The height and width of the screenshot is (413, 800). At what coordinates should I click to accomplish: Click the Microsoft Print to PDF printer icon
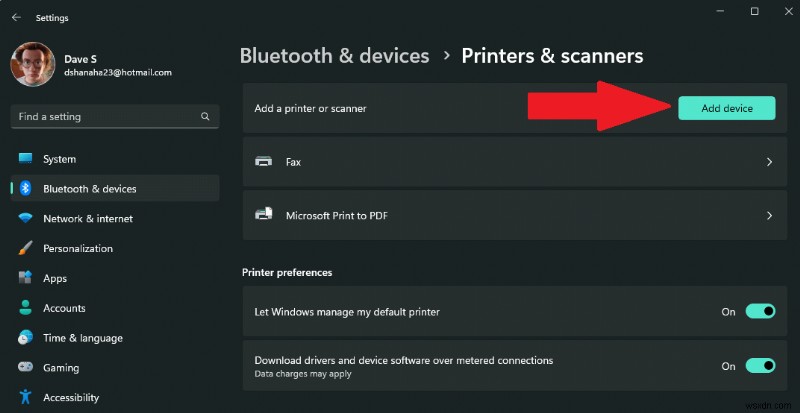click(x=264, y=215)
